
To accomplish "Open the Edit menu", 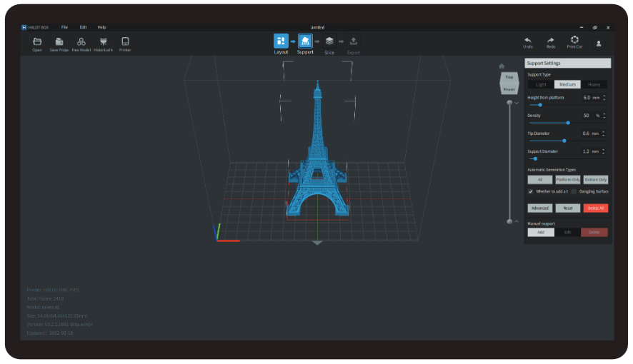I will 83,27.
